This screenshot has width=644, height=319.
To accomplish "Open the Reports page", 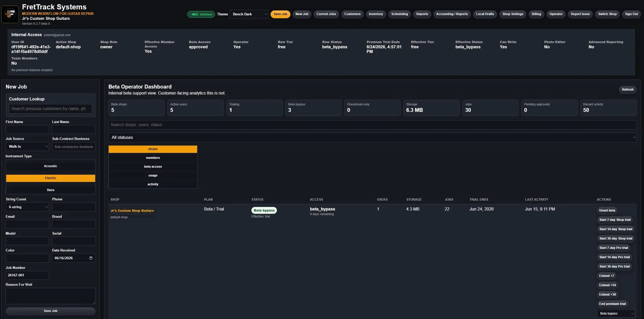I will tap(422, 14).
